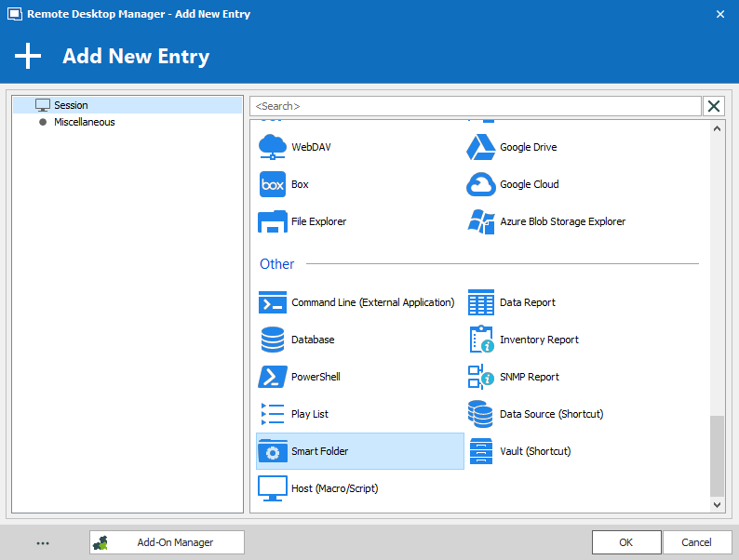Clear the search with X button
Viewport: 739px width, 560px height.
point(714,106)
